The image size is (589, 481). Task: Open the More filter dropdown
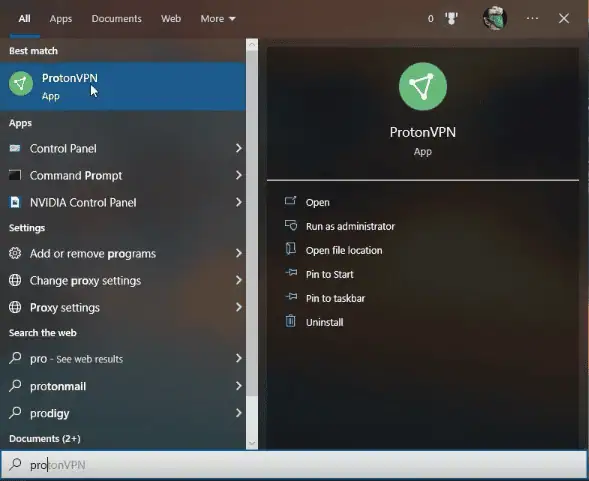tap(218, 19)
